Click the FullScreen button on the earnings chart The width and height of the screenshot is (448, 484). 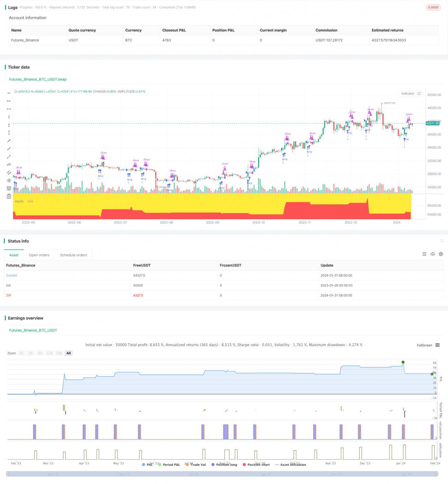[x=424, y=345]
